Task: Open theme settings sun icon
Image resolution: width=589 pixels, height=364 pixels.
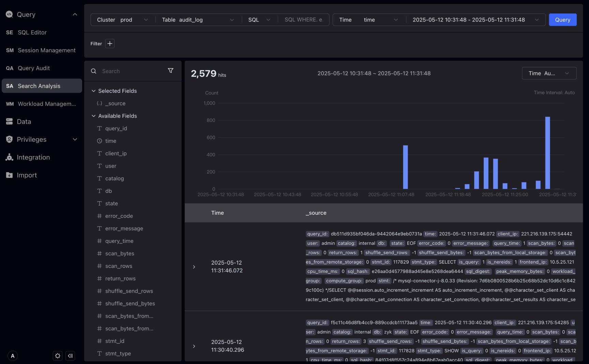Action: coord(58,356)
